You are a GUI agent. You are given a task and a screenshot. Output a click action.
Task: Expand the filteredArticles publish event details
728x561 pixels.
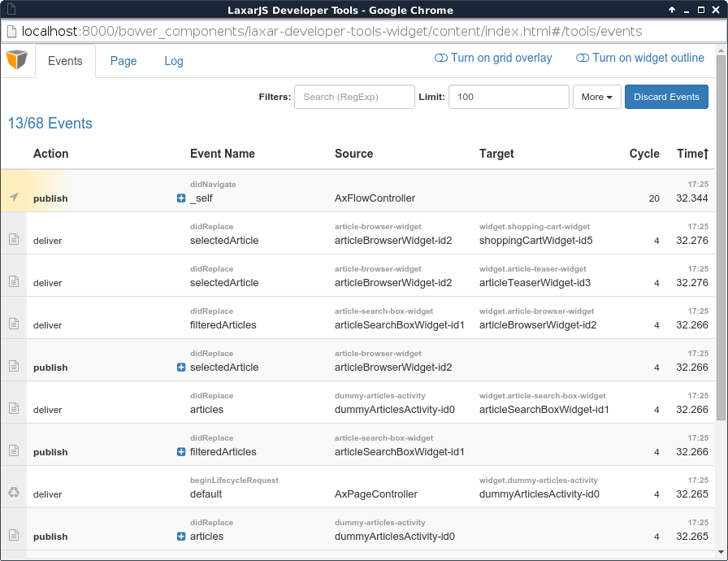point(181,452)
